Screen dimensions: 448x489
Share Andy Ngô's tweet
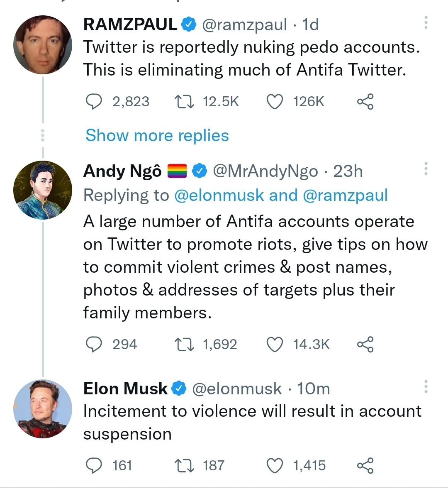365,345
